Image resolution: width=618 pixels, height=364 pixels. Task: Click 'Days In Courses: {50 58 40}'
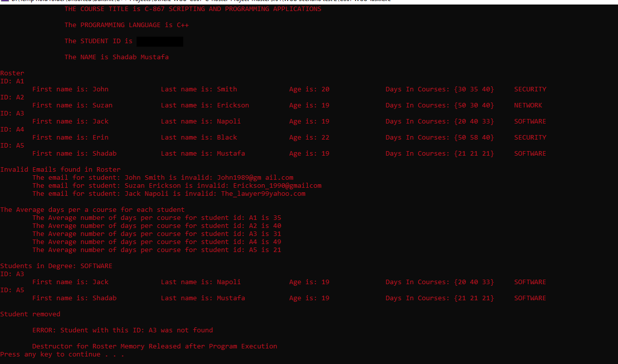point(440,138)
